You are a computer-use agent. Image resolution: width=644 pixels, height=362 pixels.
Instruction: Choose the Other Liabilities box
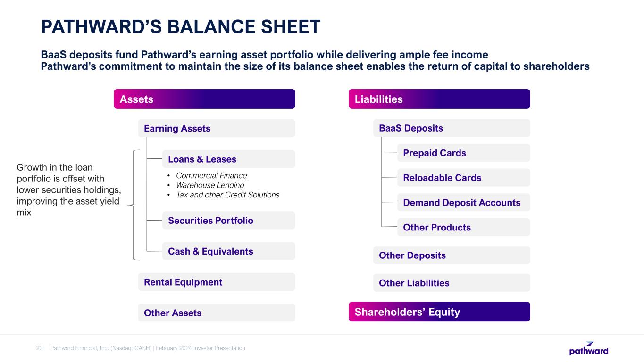tap(452, 283)
